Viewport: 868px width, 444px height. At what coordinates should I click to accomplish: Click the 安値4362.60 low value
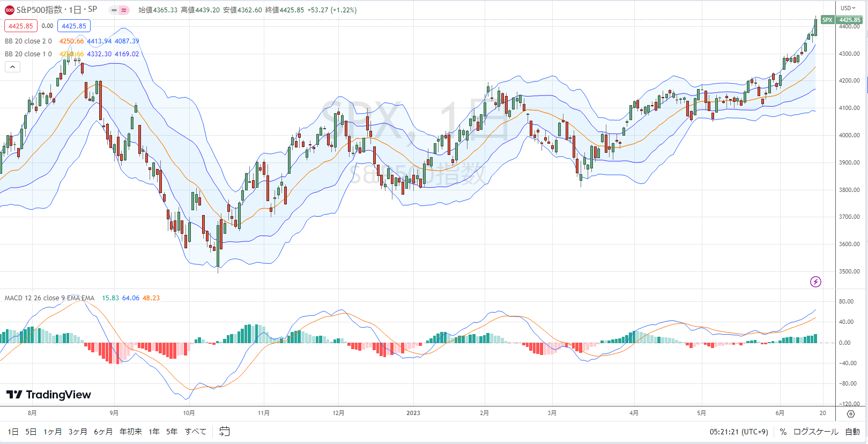pyautogui.click(x=242, y=10)
